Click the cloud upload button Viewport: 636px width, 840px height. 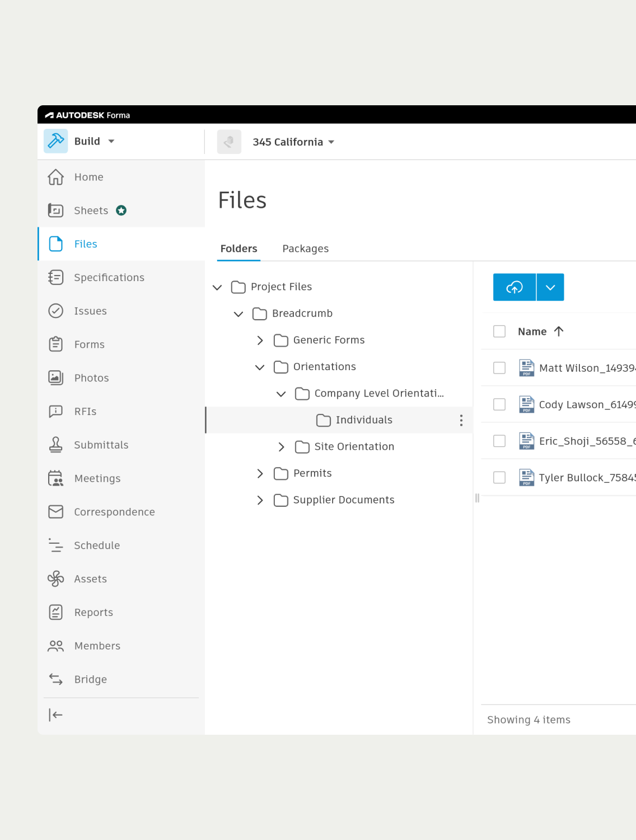[515, 287]
